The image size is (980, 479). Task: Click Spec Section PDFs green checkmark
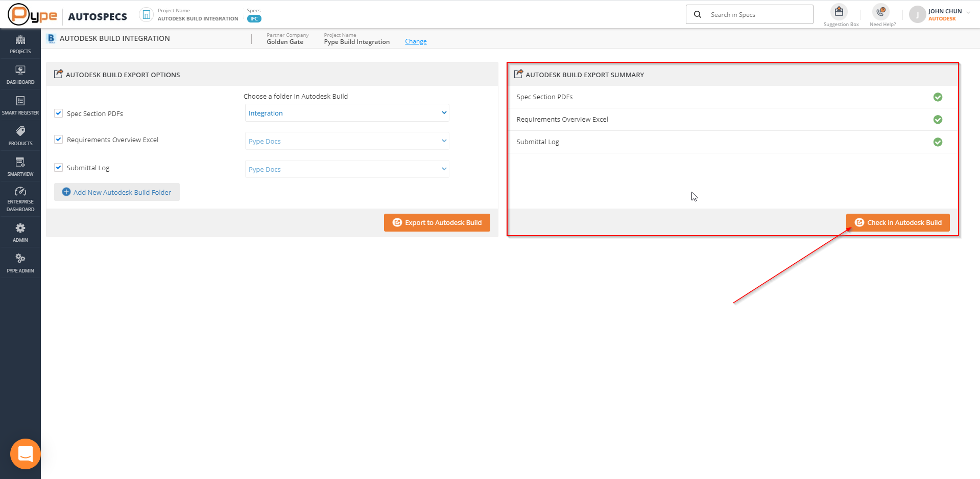938,97
